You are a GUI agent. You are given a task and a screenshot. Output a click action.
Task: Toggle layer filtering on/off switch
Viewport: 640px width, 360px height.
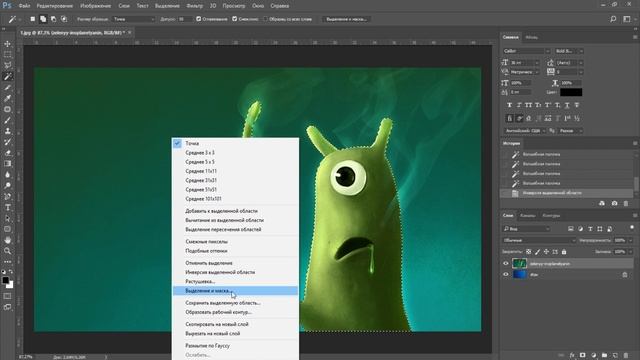632,227
